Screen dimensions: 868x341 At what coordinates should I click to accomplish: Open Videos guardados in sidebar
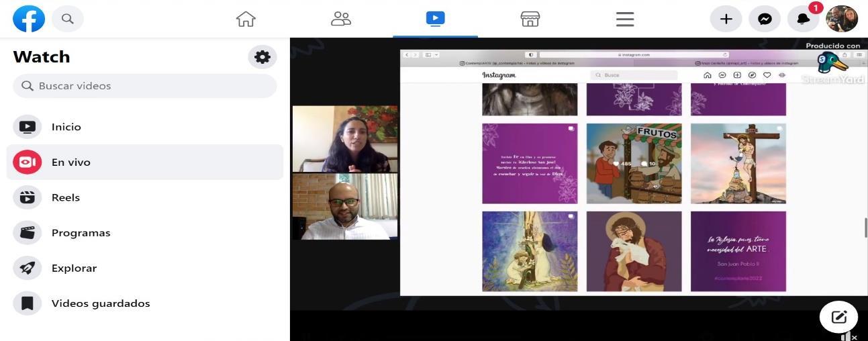point(145,303)
